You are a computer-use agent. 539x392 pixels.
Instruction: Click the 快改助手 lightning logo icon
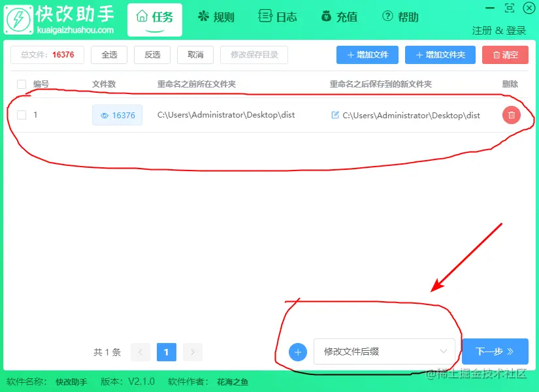[x=18, y=20]
